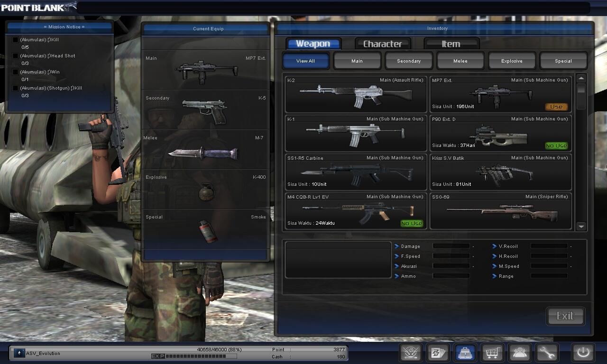Click the Range stat label
Image resolution: width=607 pixels, height=364 pixels.
click(x=506, y=276)
